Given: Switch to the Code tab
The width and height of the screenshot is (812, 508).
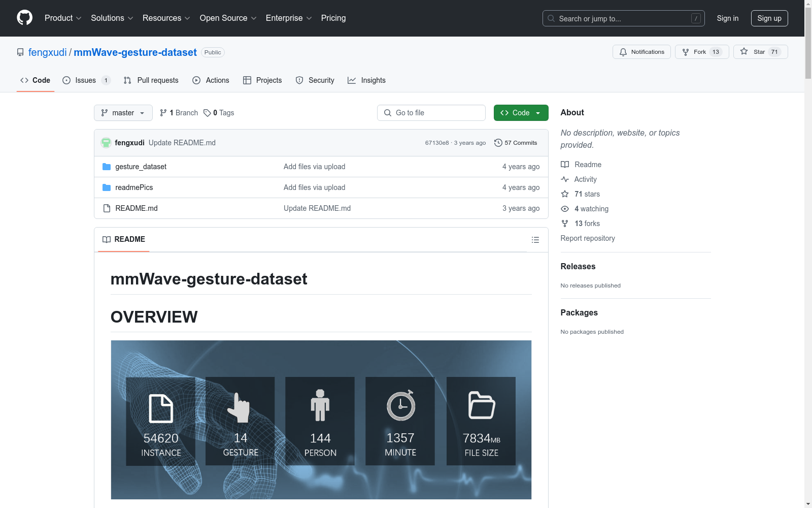Looking at the screenshot, I should pyautogui.click(x=36, y=80).
